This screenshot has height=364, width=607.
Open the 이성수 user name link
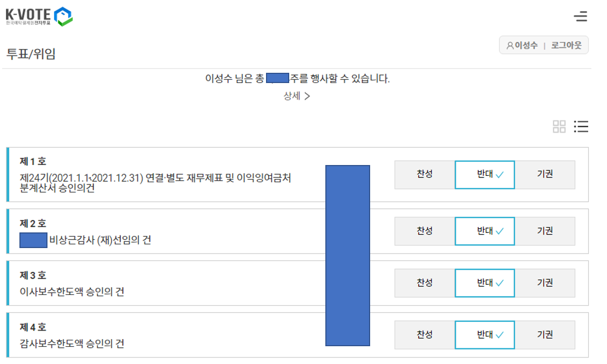pyautogui.click(x=526, y=46)
